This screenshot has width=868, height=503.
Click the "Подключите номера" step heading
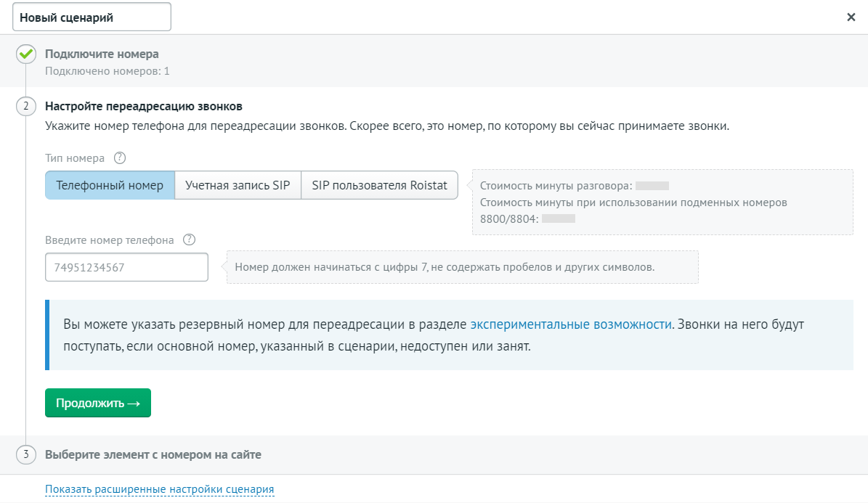pos(103,53)
